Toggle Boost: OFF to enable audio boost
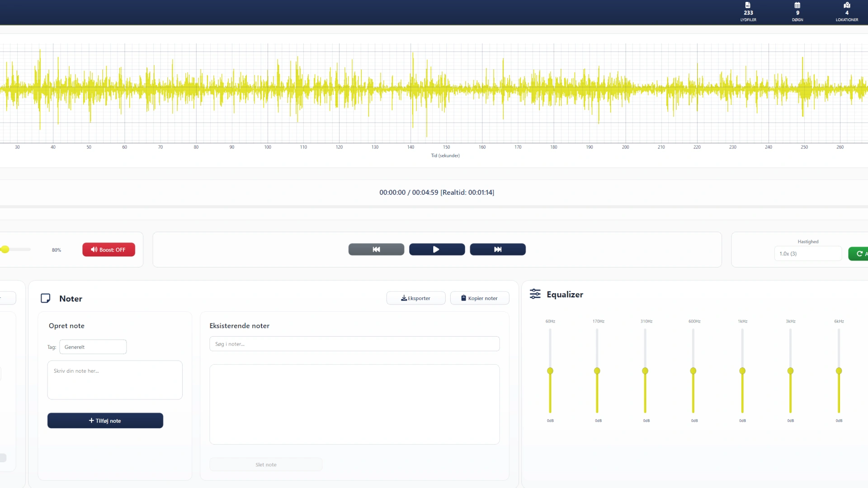The width and height of the screenshot is (868, 488). click(x=108, y=249)
